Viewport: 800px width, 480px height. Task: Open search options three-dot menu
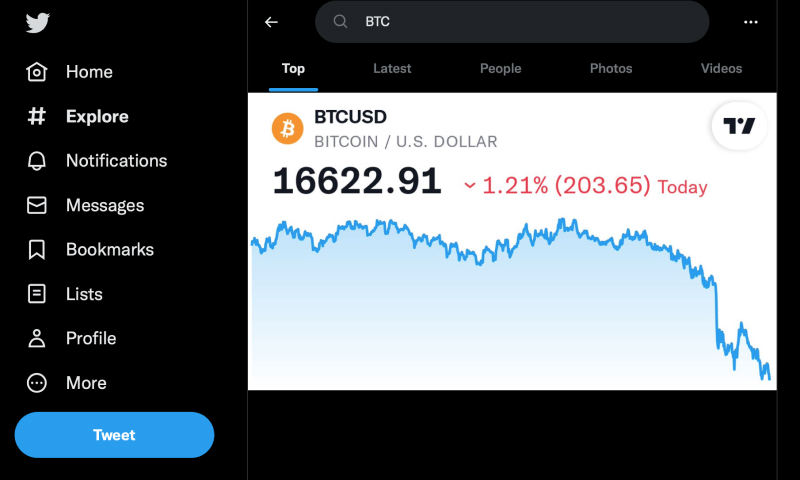[751, 22]
